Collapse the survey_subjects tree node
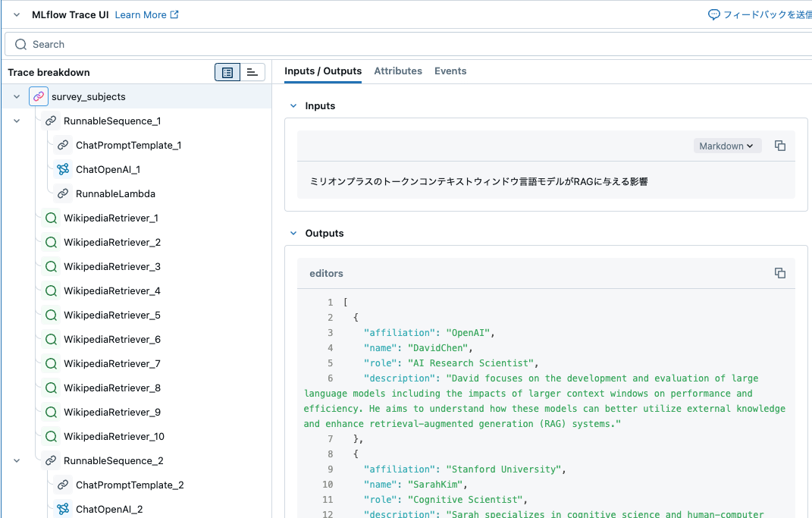This screenshot has width=812, height=518. click(17, 96)
